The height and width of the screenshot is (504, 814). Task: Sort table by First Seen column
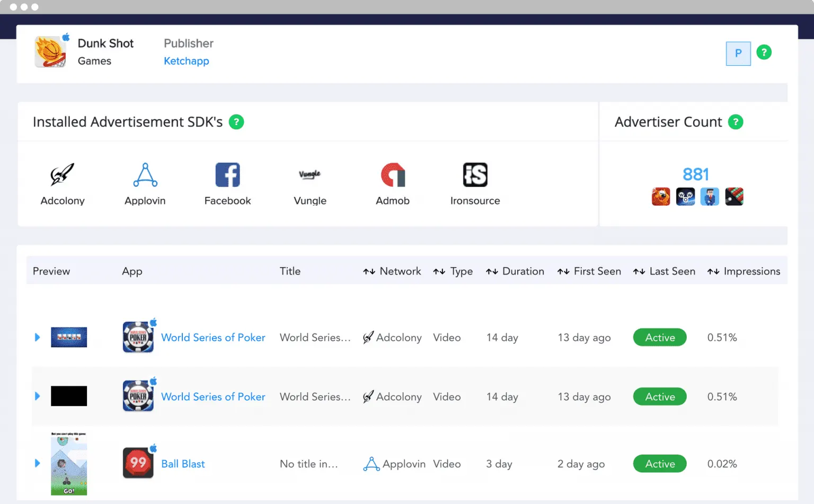pyautogui.click(x=589, y=271)
